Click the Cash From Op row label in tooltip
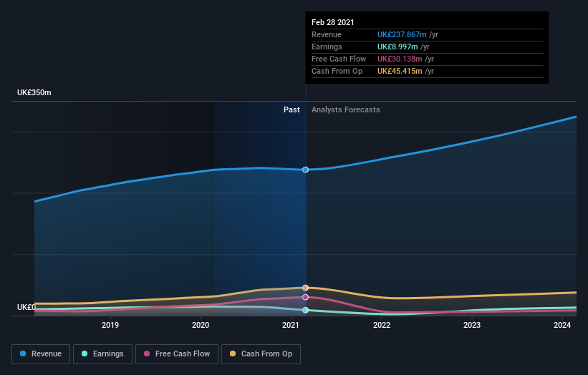Screen dimensions: 588x375 coord(337,71)
